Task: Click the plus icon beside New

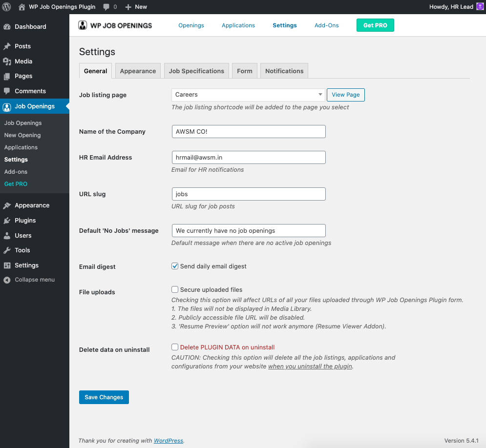Action: [x=128, y=7]
